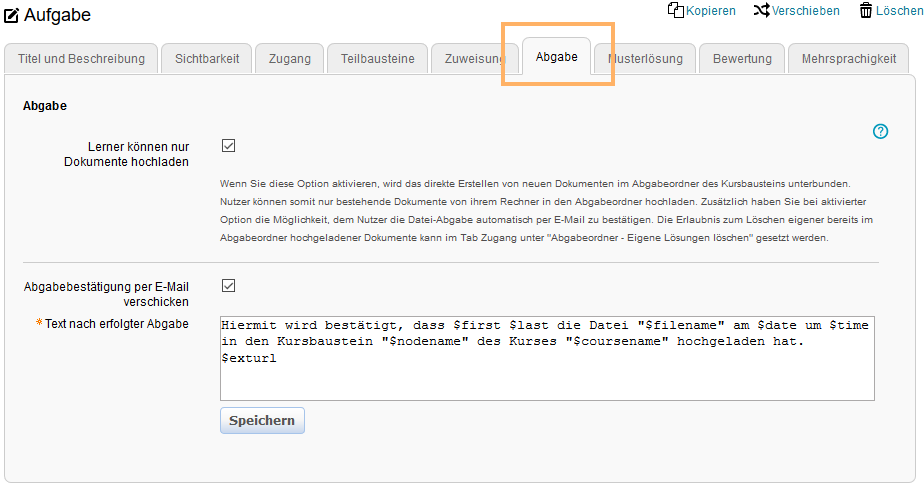The width and height of the screenshot is (924, 491).
Task: Click the Kopieren text link
Action: [710, 11]
